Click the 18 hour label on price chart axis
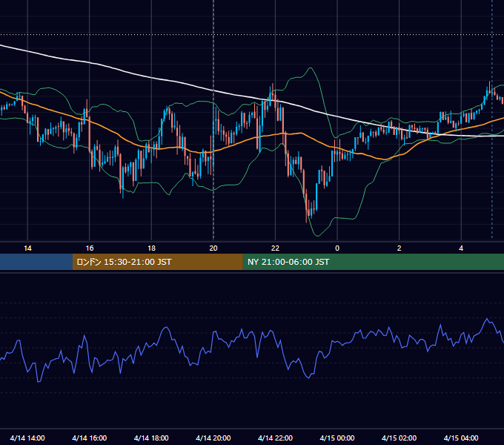Viewport: 504px width, 445px height. [151, 248]
